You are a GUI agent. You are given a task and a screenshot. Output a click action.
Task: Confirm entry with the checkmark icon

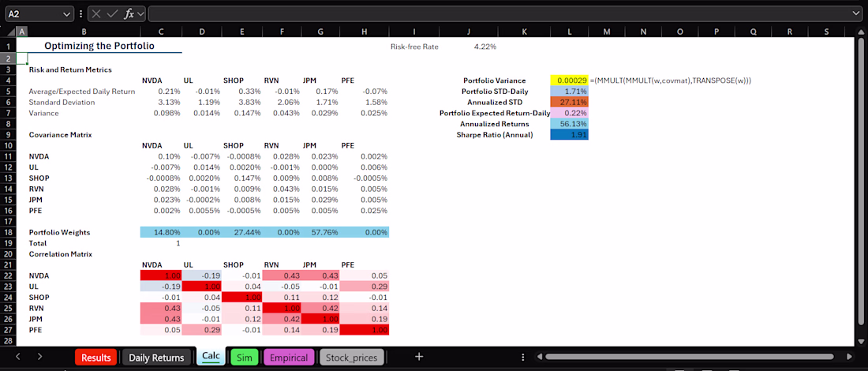112,14
